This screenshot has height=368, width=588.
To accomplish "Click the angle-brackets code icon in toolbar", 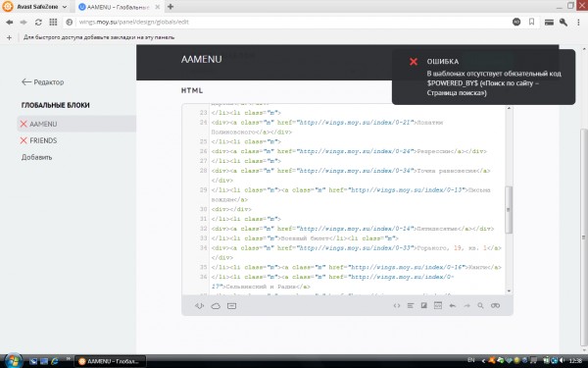I will point(396,305).
